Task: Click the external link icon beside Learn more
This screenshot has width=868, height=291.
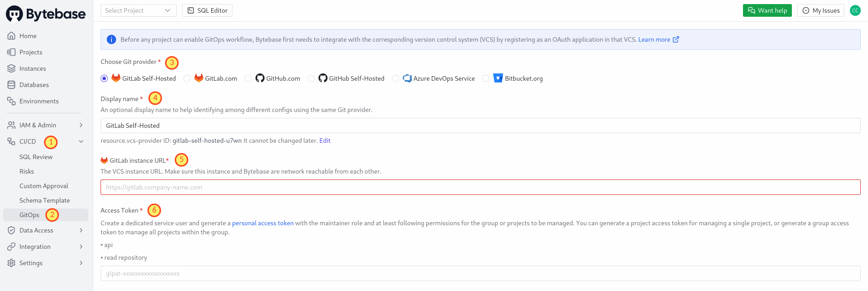Action: point(676,39)
